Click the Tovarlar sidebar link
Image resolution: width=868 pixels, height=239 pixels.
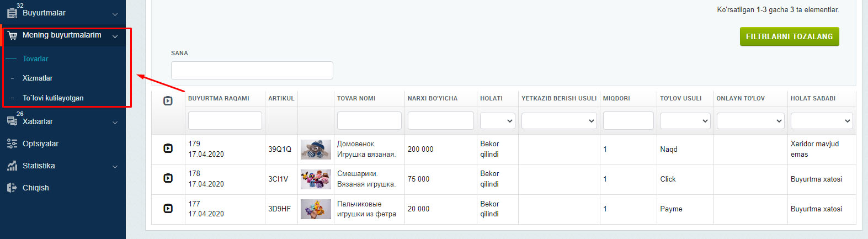tap(35, 59)
